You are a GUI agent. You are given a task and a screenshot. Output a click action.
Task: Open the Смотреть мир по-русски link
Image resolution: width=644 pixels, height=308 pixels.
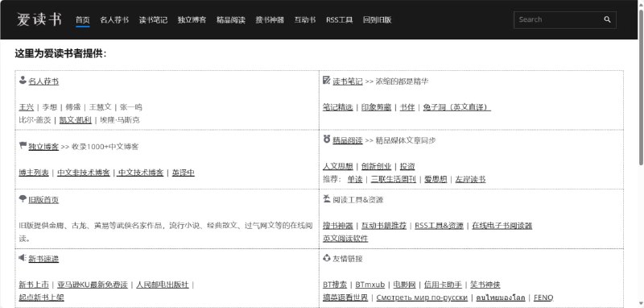click(x=422, y=298)
